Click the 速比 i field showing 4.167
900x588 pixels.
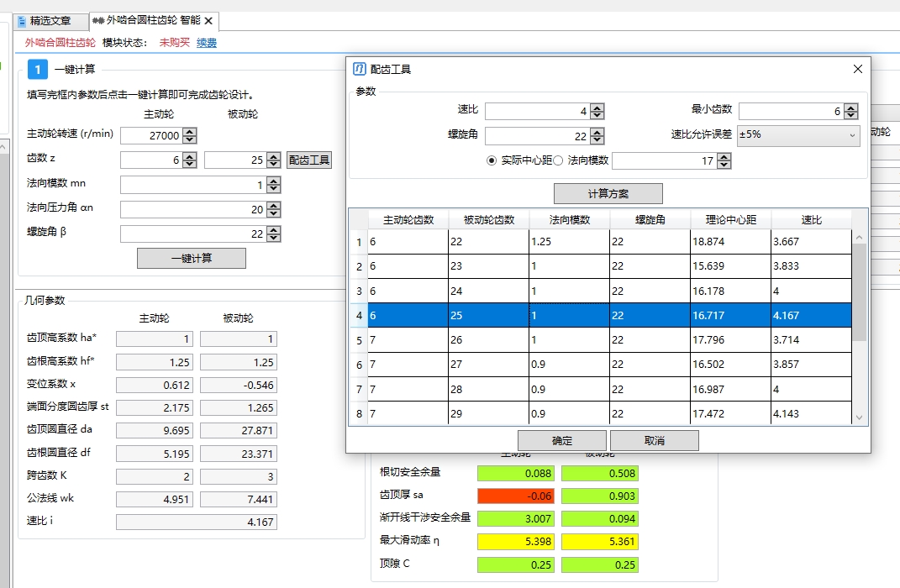pyautogui.click(x=197, y=522)
